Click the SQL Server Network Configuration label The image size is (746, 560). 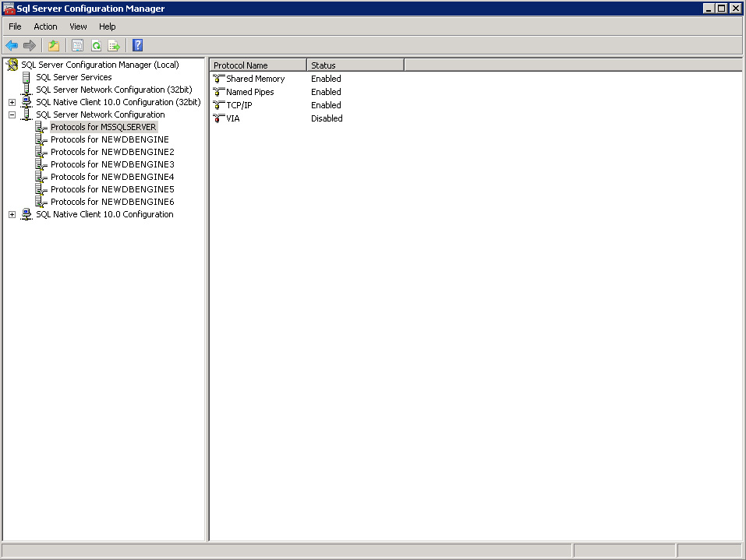[x=101, y=114]
